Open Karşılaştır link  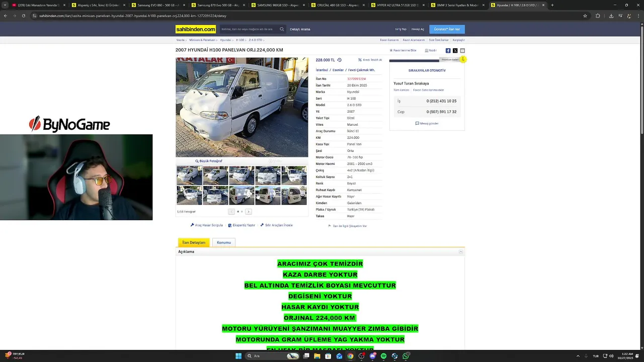point(459,40)
